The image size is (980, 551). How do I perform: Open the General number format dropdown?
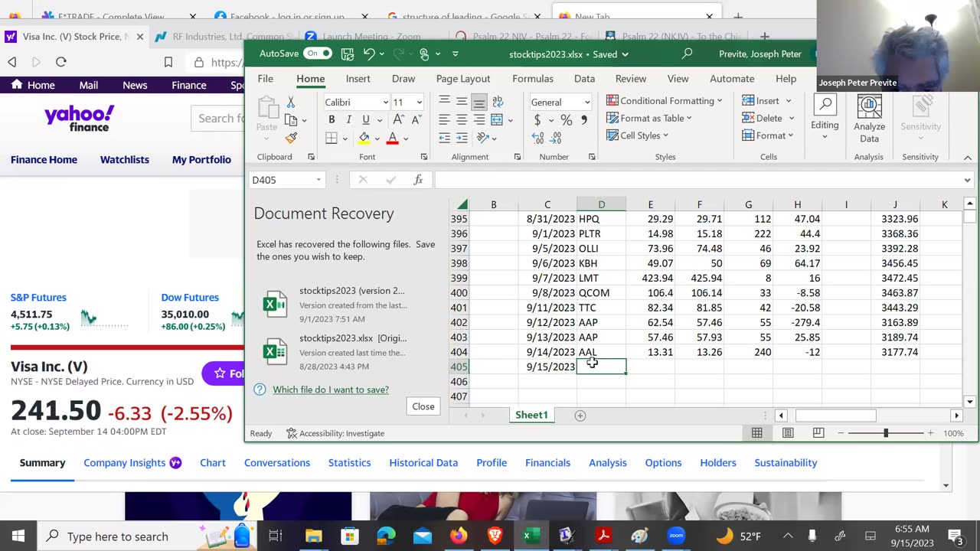[587, 102]
